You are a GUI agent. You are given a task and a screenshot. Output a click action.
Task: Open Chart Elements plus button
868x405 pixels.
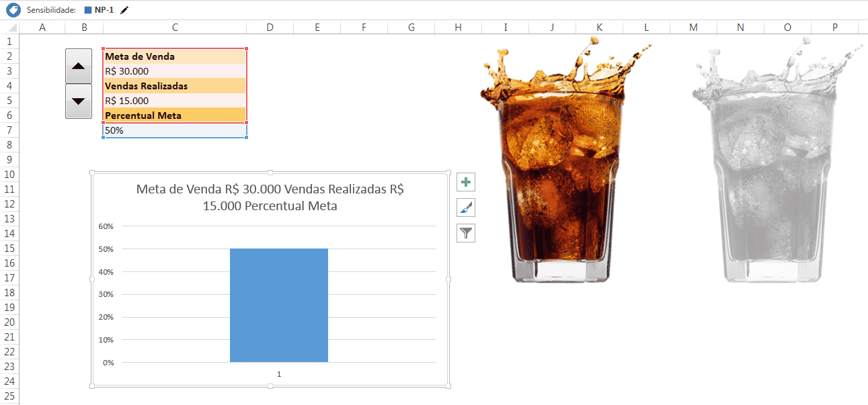coord(466,182)
